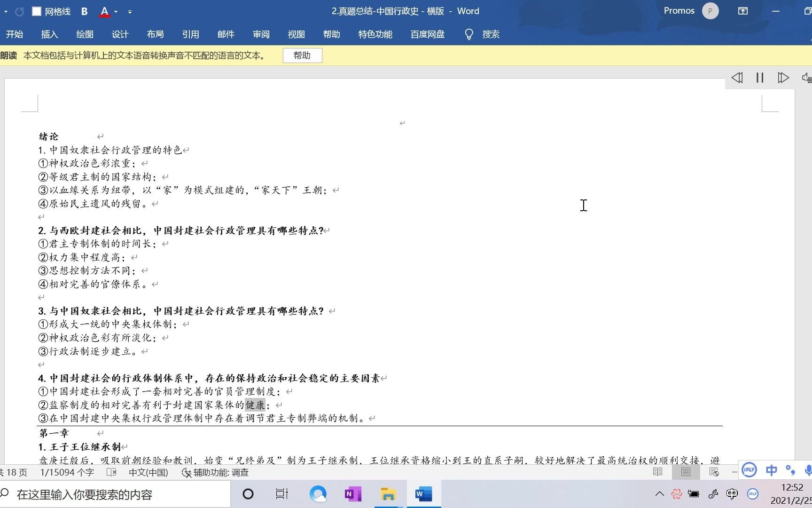
Task: Go to the 邮件 tab
Action: tap(226, 34)
